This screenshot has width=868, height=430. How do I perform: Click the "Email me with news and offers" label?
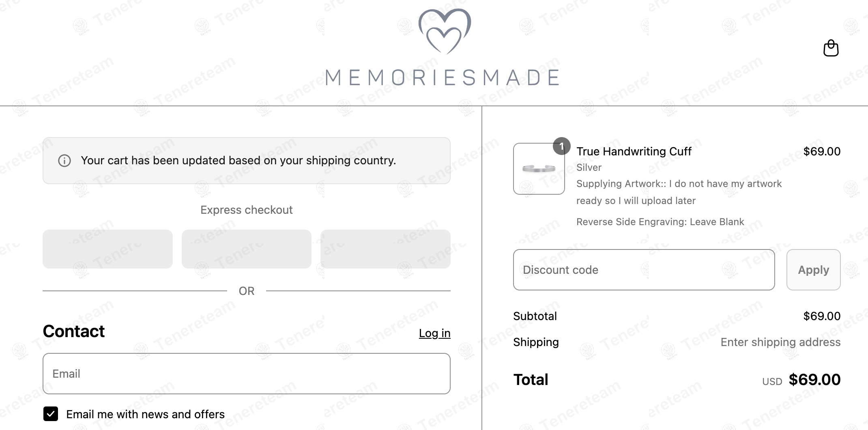point(145,414)
